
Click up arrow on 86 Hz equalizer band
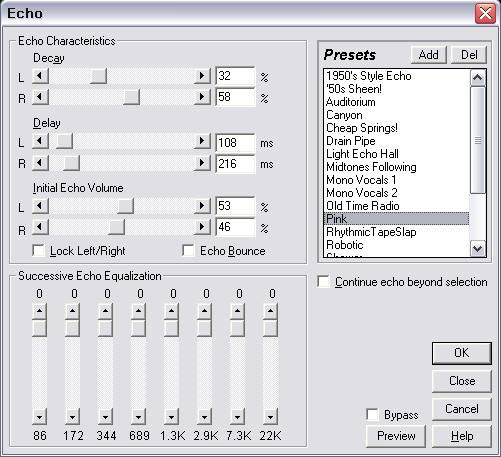(39, 311)
